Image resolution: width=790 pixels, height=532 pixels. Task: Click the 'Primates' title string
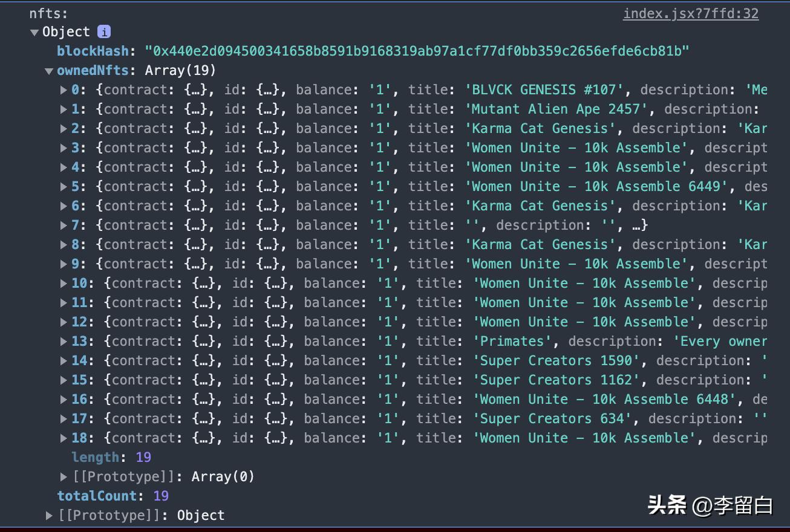pyautogui.click(x=512, y=342)
